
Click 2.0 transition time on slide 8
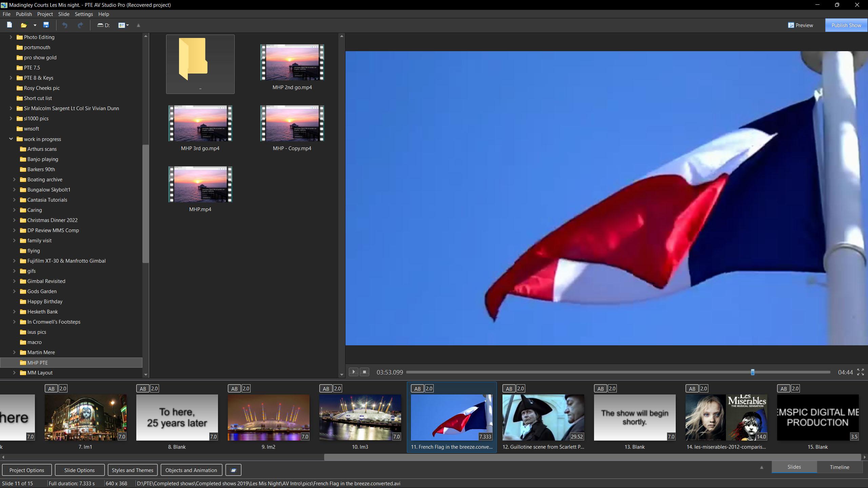tap(154, 389)
